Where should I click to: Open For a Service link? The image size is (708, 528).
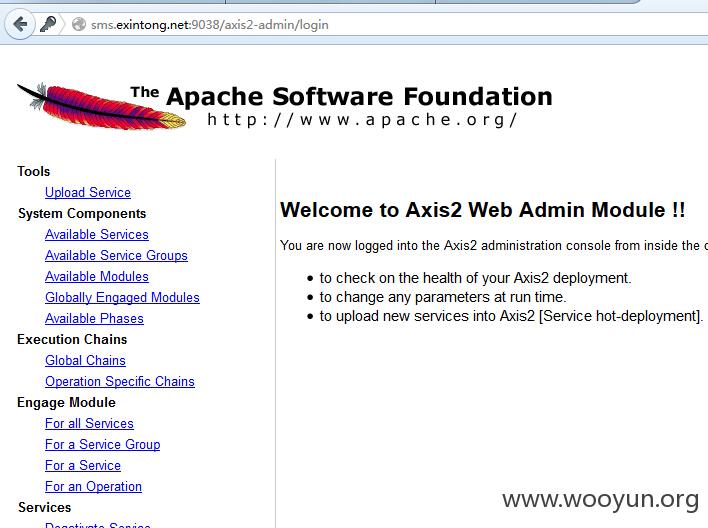coord(83,466)
